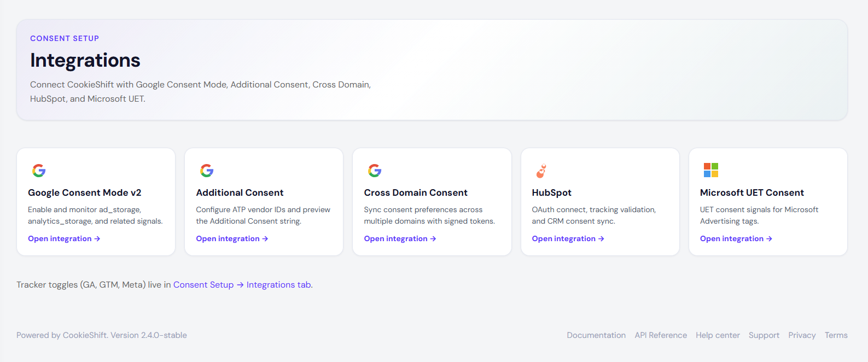This screenshot has height=362, width=868.
Task: Click the 'Configure ATP vendor IDs' description
Action: point(263,215)
